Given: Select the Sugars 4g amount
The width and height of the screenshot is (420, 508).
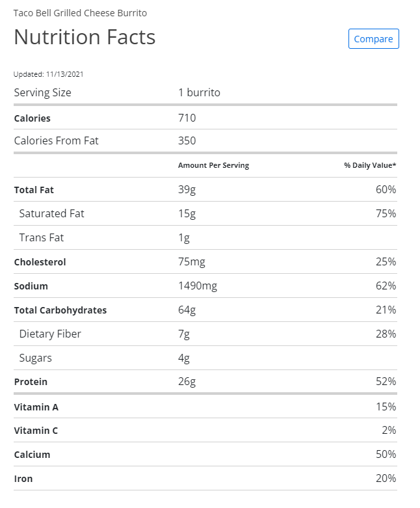Looking at the screenshot, I should pyautogui.click(x=184, y=358).
